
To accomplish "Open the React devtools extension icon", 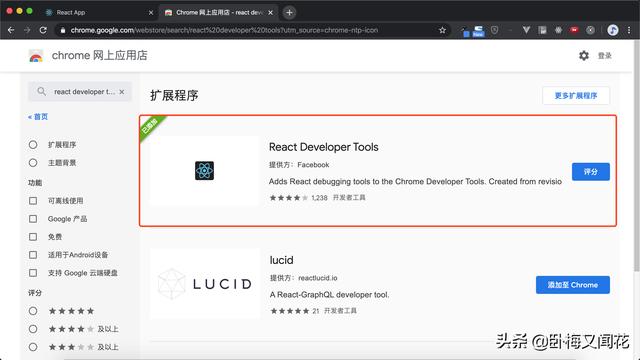I will pos(558,30).
